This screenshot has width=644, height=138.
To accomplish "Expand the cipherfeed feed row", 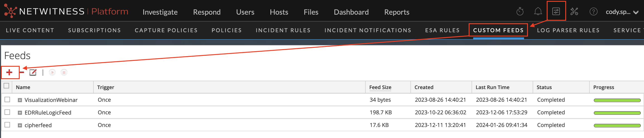I will (20, 125).
